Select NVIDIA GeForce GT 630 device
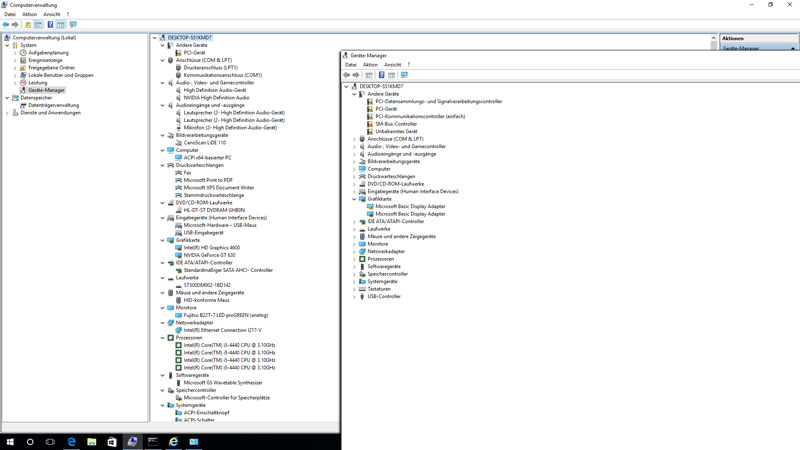This screenshot has height=450, width=800. click(x=209, y=255)
